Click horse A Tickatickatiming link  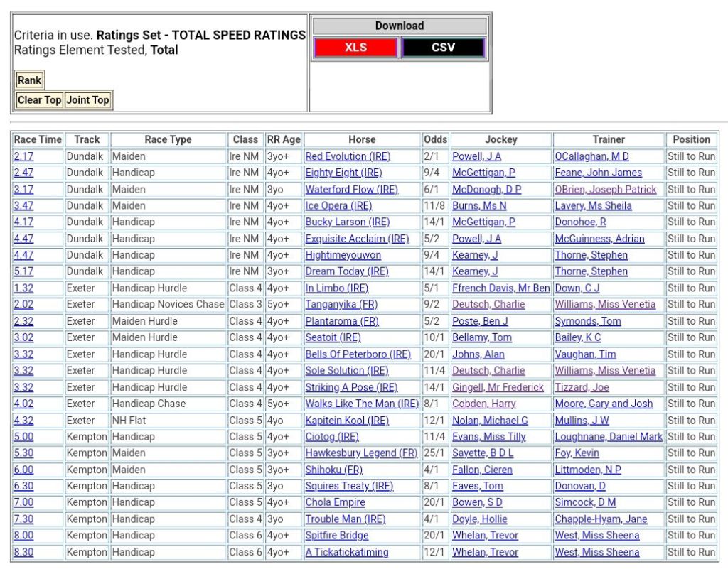click(x=347, y=552)
